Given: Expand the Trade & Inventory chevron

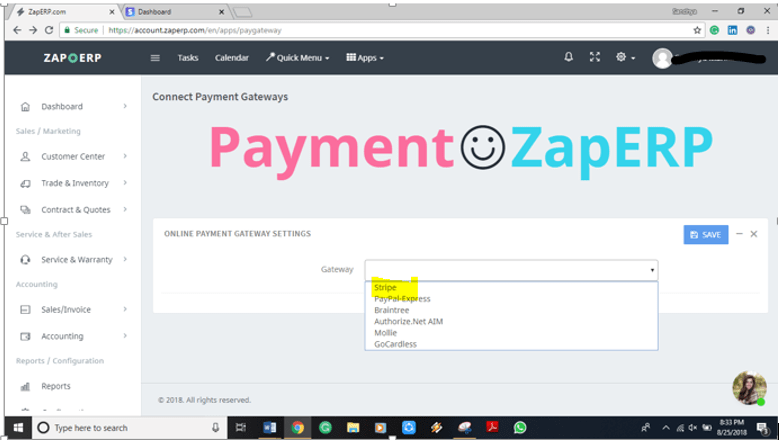Looking at the screenshot, I should click(x=125, y=183).
